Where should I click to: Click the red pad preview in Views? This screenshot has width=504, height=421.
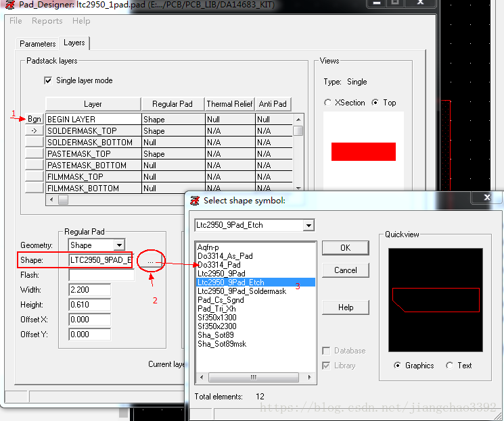(363, 151)
